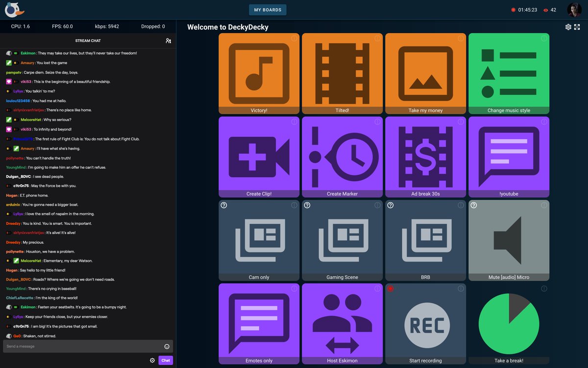Screen dimensions: 588x368
Task: Click the kbps: 5942 stat
Action: (106, 26)
